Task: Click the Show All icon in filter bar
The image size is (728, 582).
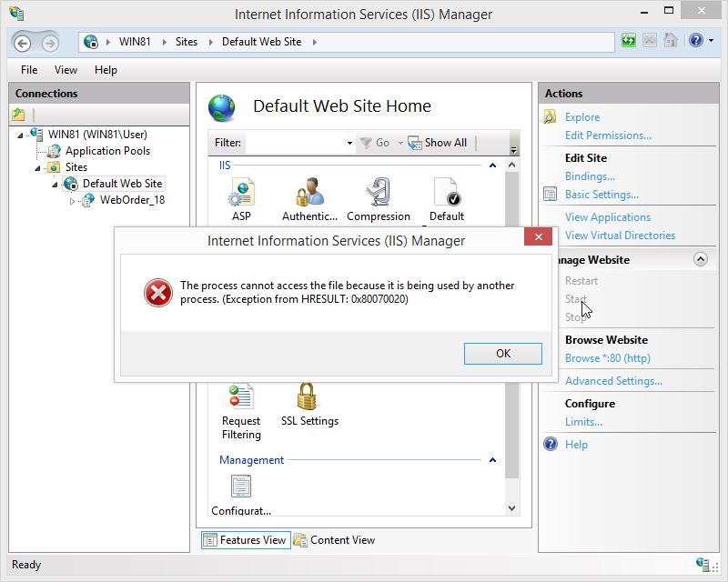Action: tap(415, 143)
